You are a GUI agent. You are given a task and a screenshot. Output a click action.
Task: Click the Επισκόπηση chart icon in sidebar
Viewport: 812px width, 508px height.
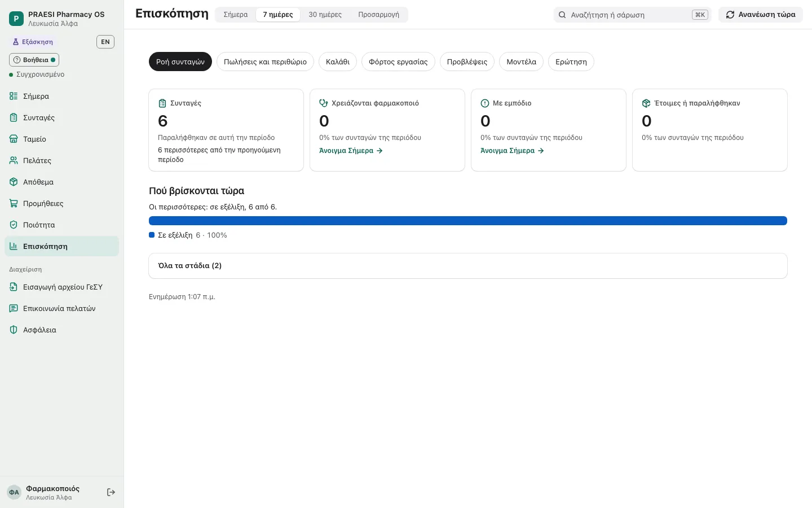[x=14, y=246]
